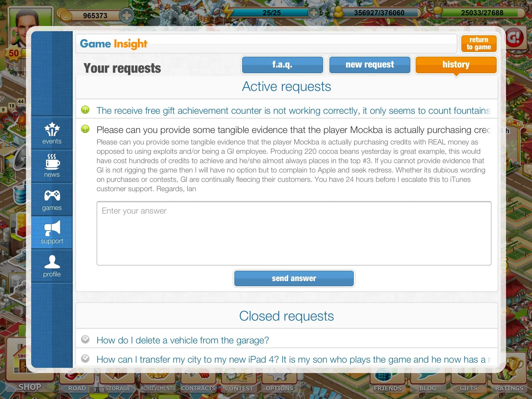Click the Game Insight logo
Screen dimensions: 532x399
[114, 44]
